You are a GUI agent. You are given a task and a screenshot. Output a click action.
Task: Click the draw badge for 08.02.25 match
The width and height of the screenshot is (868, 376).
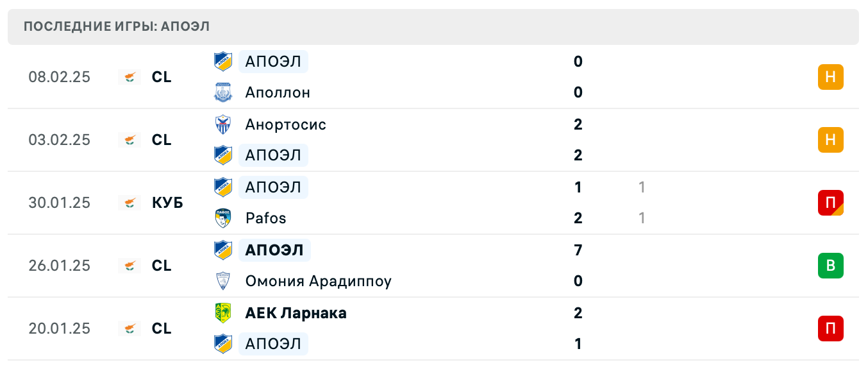(x=830, y=77)
